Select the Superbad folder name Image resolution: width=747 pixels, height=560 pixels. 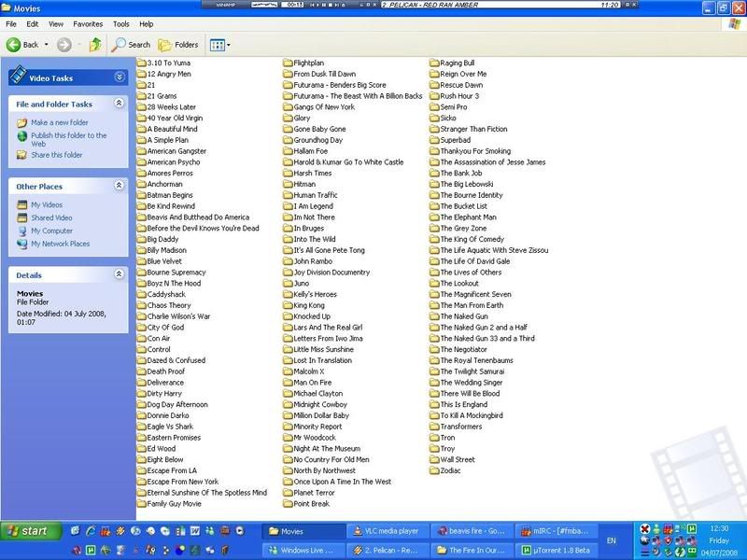click(x=455, y=140)
